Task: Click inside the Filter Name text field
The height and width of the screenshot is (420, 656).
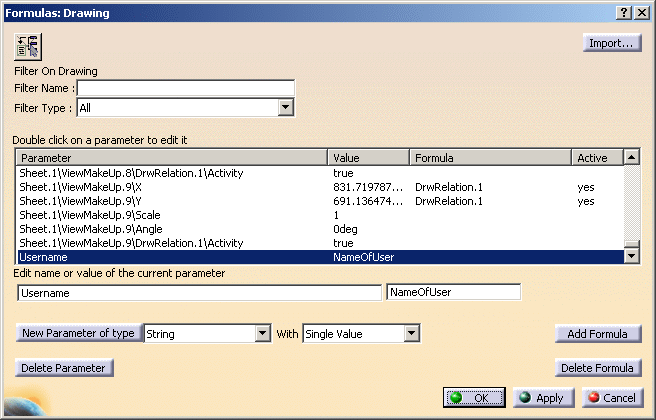Action: pos(185,88)
